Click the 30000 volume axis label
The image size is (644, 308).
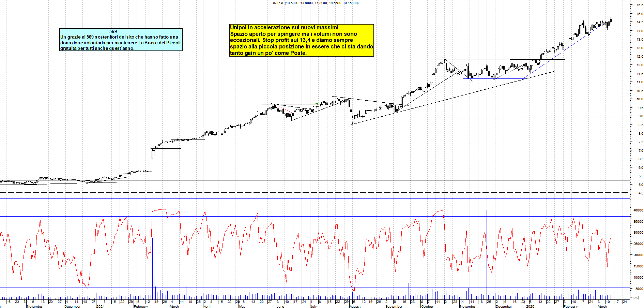coord(638,233)
